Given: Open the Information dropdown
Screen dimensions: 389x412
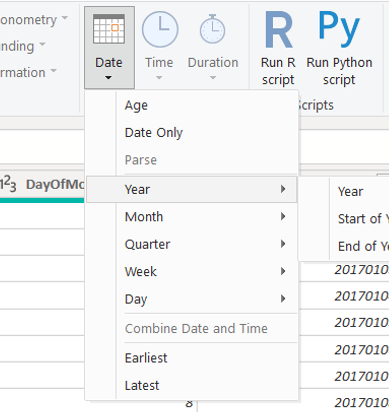Looking at the screenshot, I should (28, 72).
